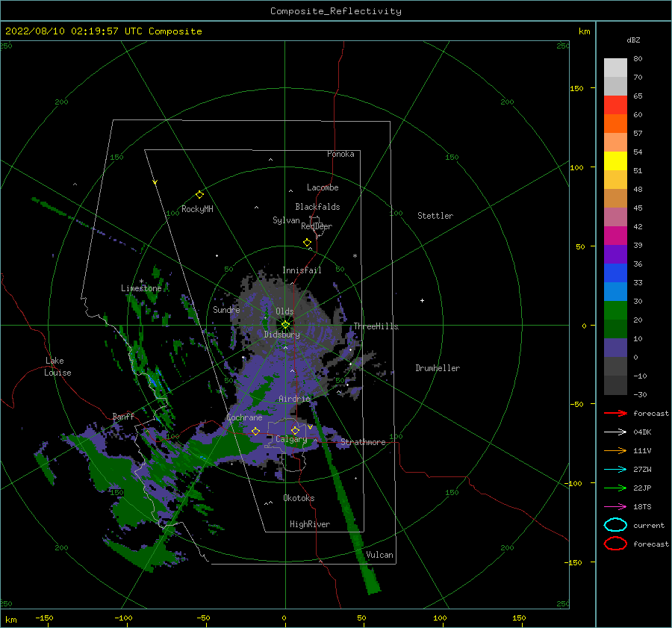
Task: Click the Lacombe label
Action: tap(323, 187)
